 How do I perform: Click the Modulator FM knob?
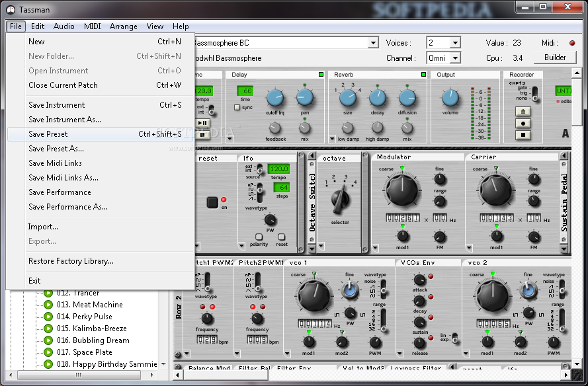click(439, 237)
